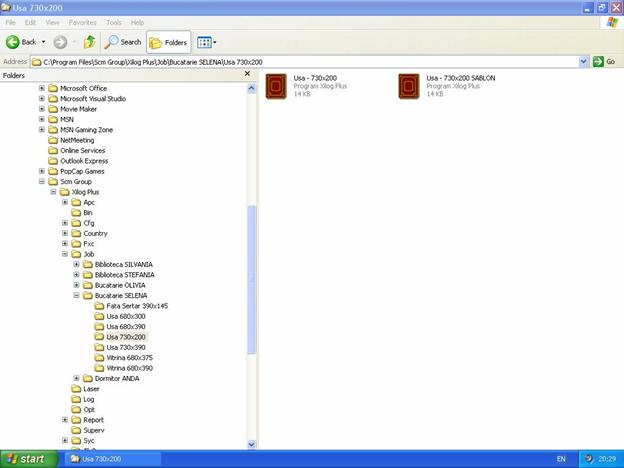The width and height of the screenshot is (624, 468).
Task: Close the Folders pane with X
Action: (248, 75)
